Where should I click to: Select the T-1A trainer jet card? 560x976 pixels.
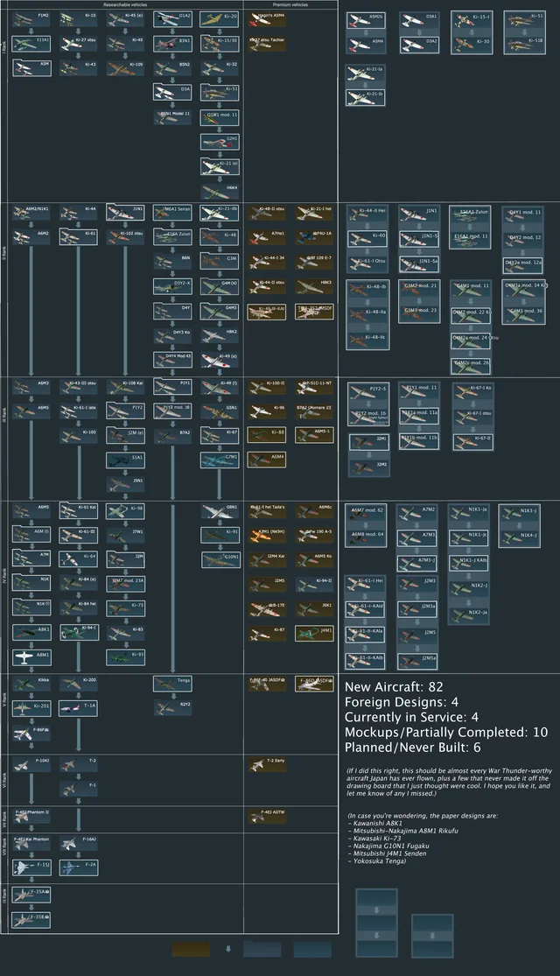pos(79,709)
